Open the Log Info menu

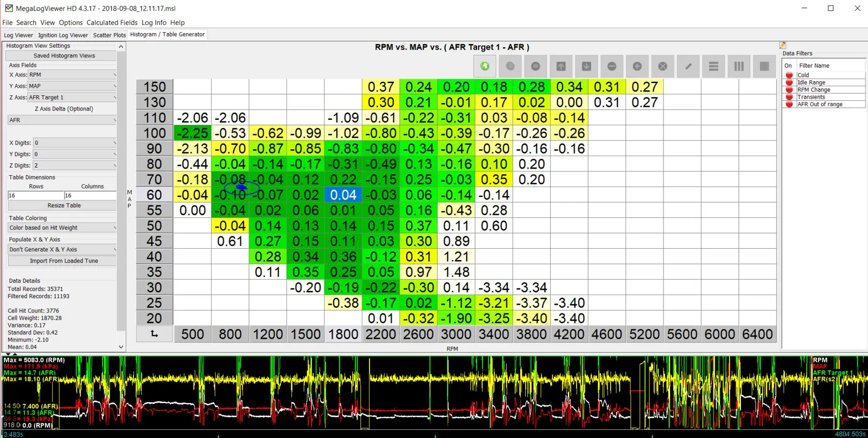click(x=154, y=23)
